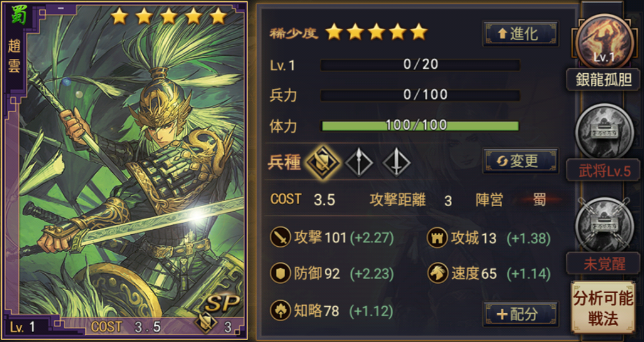Click the horse 速度 stat icon
Screen dimensions: 644x342
point(437,274)
